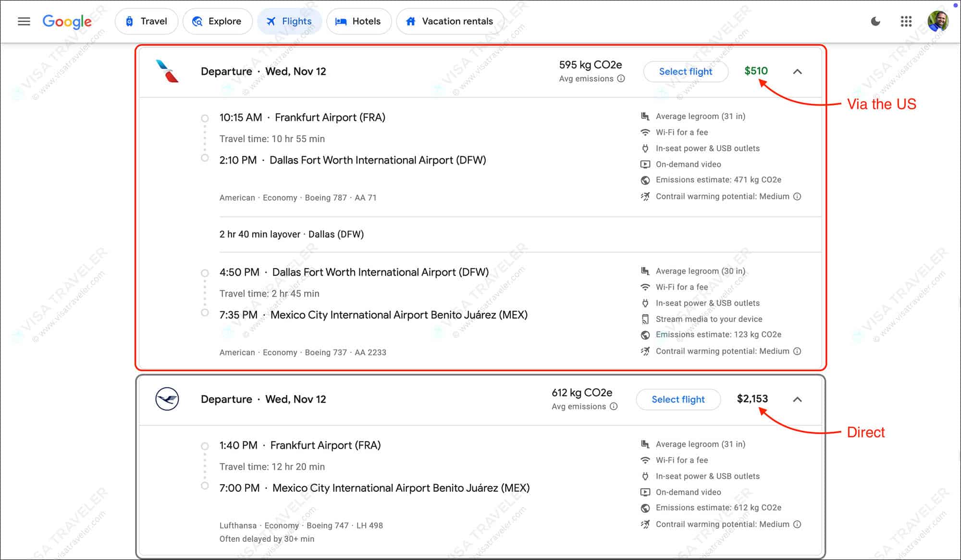Show info for 595 kg avg emissions
The width and height of the screenshot is (961, 560).
[621, 79]
